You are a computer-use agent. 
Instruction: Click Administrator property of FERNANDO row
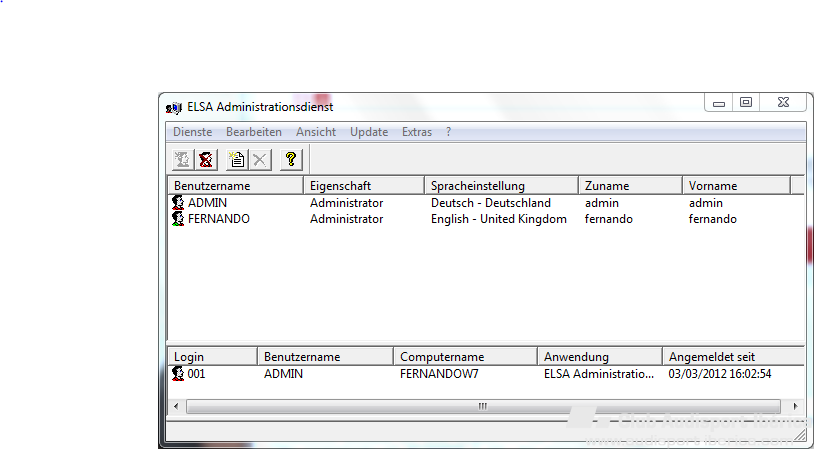click(346, 219)
